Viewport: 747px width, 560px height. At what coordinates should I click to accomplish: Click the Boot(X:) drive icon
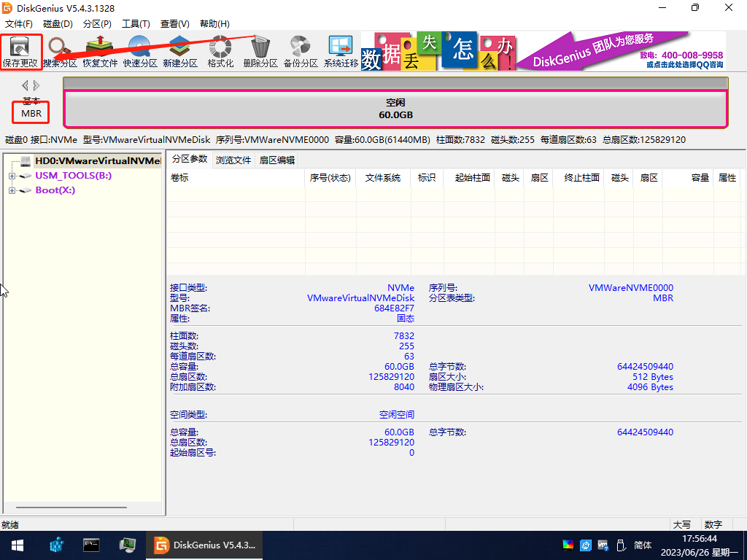pyautogui.click(x=26, y=190)
